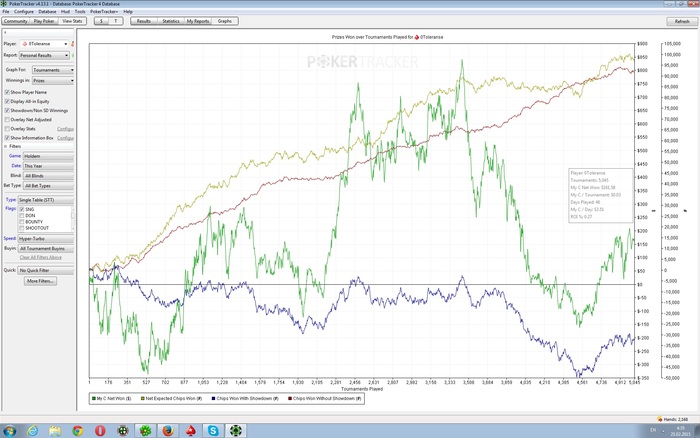This screenshot has height=438, width=700.
Task: Click green My C Net Won legend swatch
Action: coord(94,398)
